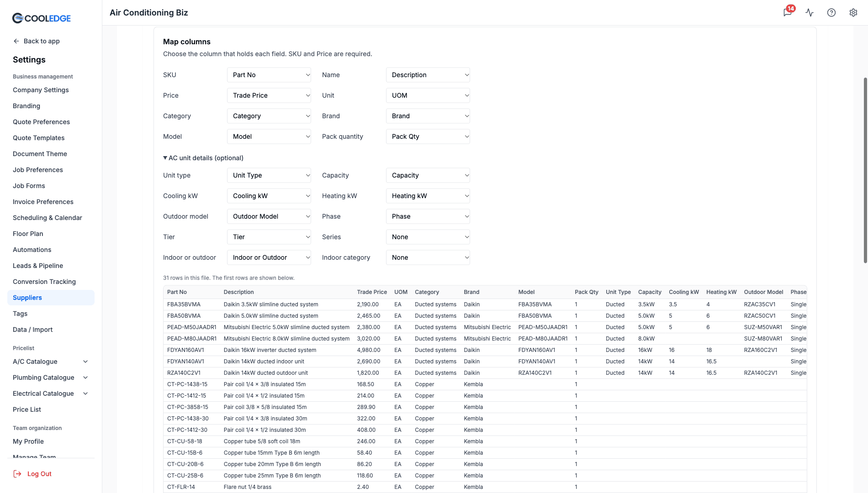This screenshot has height=493, width=868.
Task: Open the Phase mapping dropdown
Action: (428, 216)
